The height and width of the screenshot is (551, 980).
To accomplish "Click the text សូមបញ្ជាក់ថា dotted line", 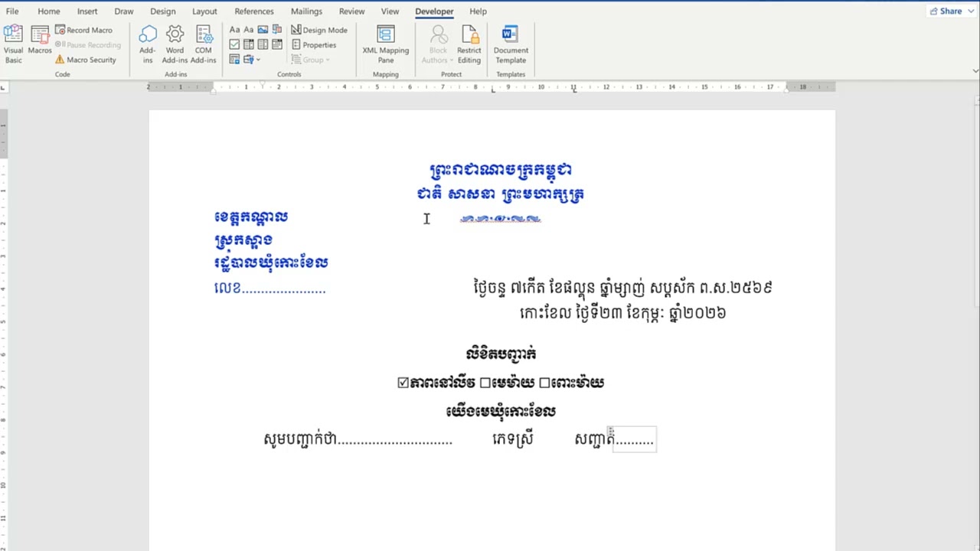I will (358, 439).
